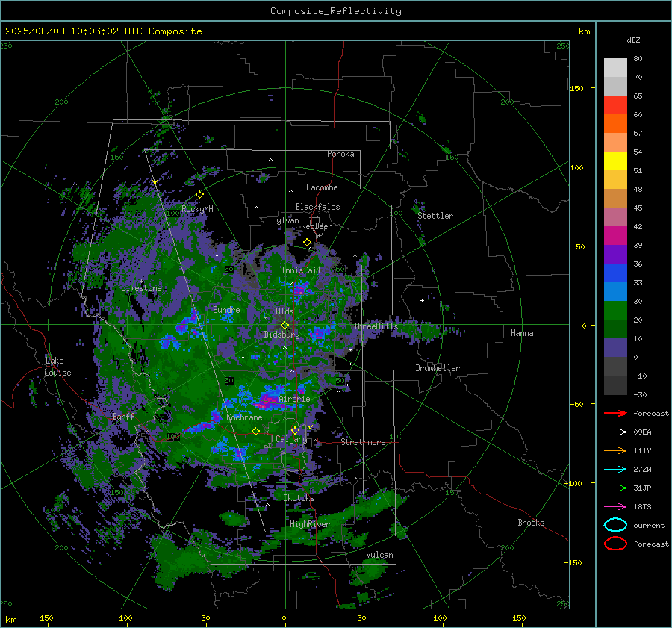
Task: Click the Sylvan label
Action: click(285, 220)
